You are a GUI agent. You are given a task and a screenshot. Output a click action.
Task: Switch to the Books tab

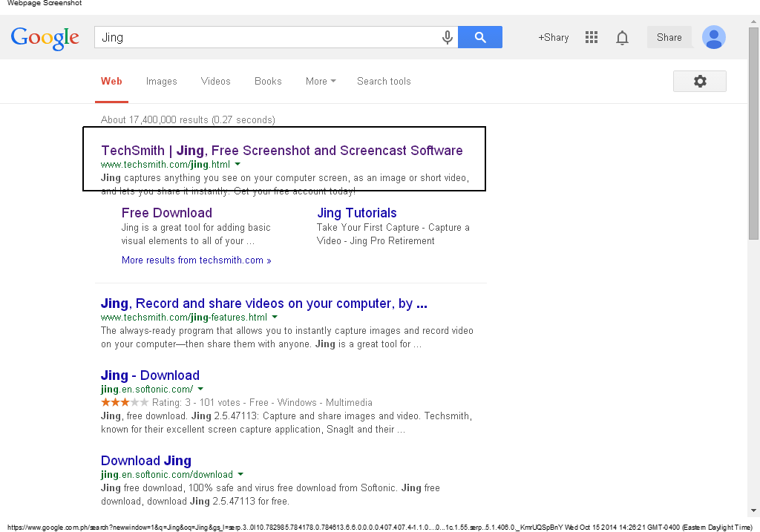pyautogui.click(x=268, y=82)
